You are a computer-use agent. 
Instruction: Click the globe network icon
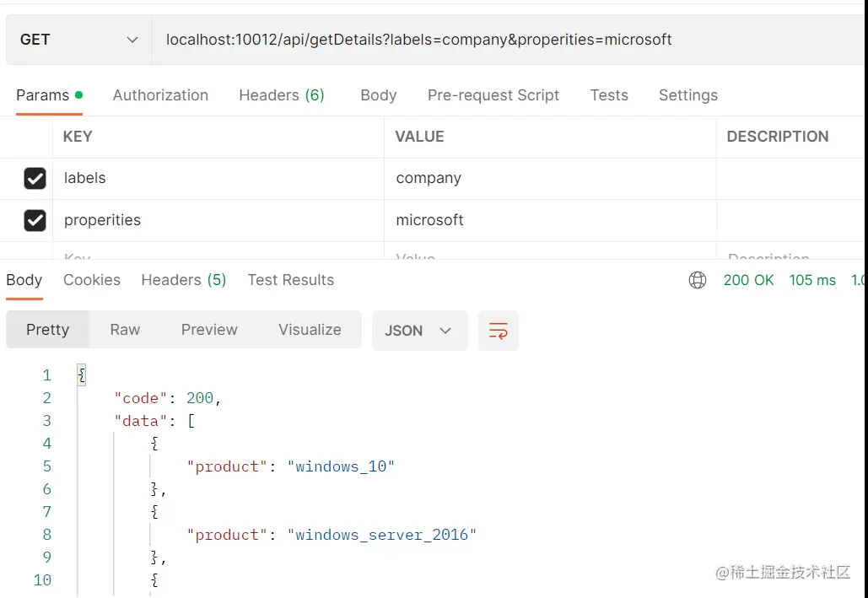(x=698, y=280)
